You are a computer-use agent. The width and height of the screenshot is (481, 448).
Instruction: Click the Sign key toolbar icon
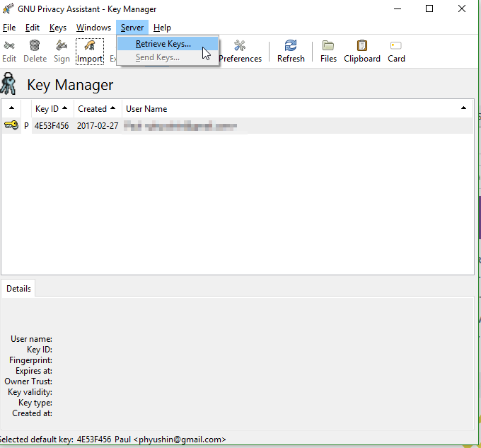(x=62, y=45)
